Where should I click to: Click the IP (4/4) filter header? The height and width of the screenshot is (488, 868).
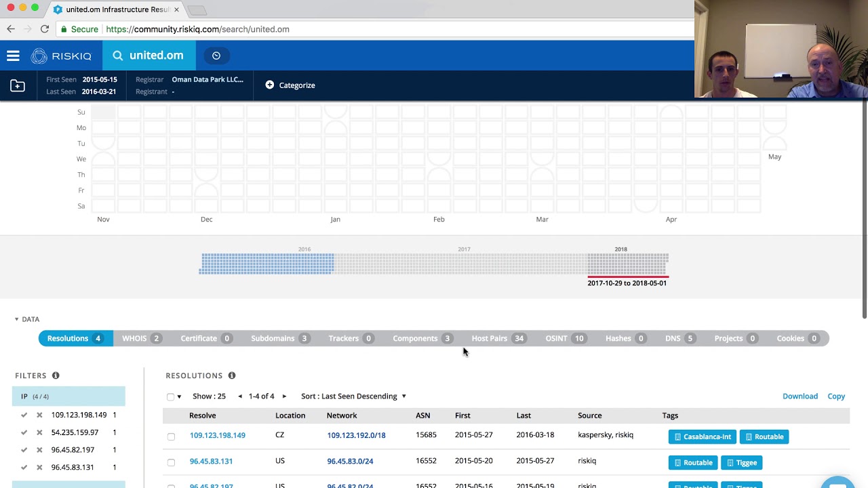click(68, 396)
